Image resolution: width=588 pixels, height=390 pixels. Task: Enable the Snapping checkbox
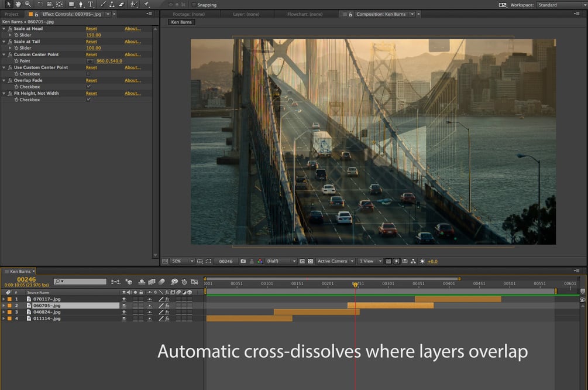(194, 5)
